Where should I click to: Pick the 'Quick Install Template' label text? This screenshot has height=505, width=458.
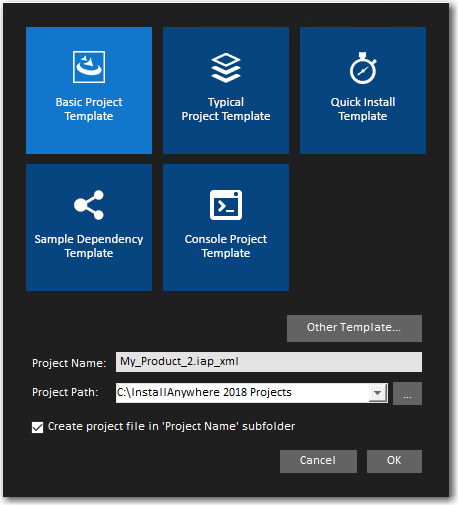coord(363,109)
